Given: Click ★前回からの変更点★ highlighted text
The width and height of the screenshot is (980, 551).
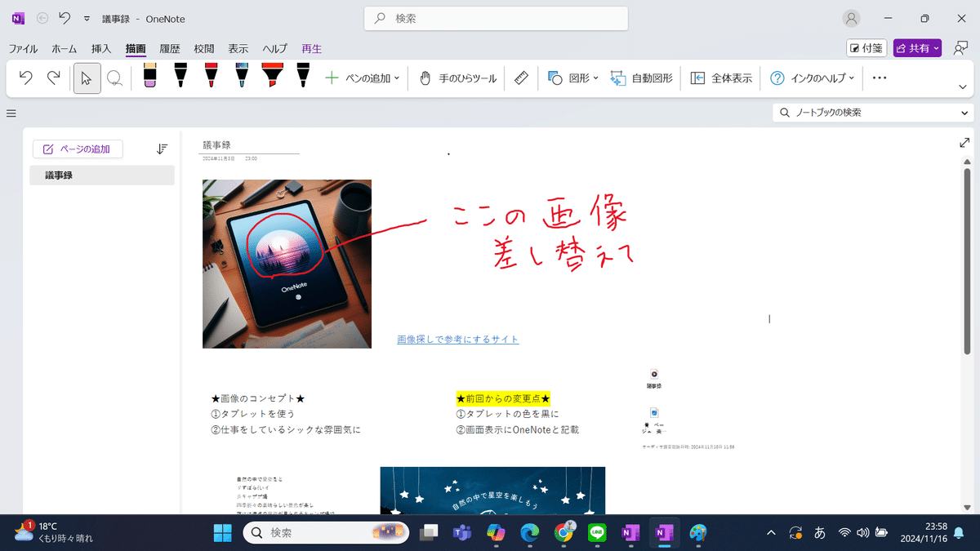Looking at the screenshot, I should click(x=503, y=398).
